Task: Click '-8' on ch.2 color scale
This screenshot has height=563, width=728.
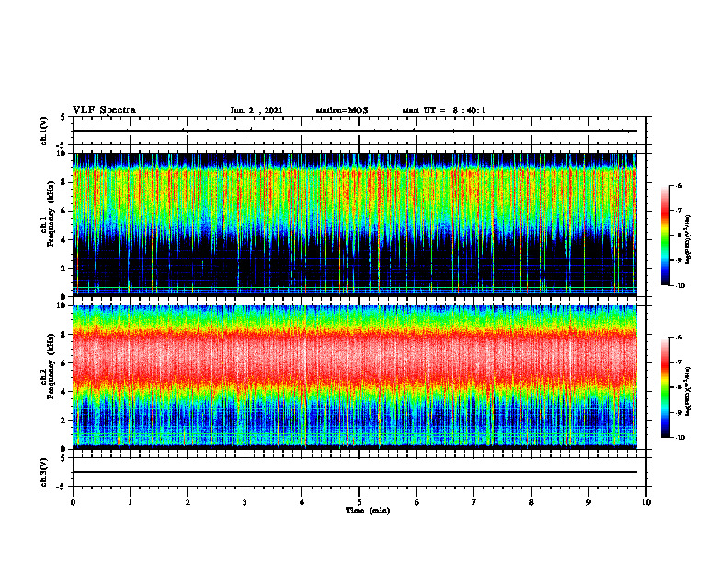Action: point(678,387)
